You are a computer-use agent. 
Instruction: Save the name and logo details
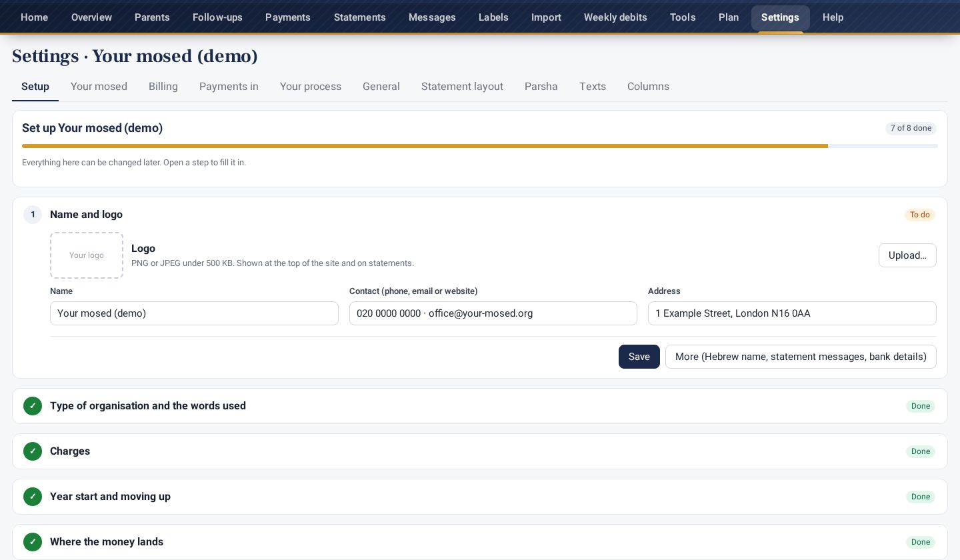tap(639, 357)
